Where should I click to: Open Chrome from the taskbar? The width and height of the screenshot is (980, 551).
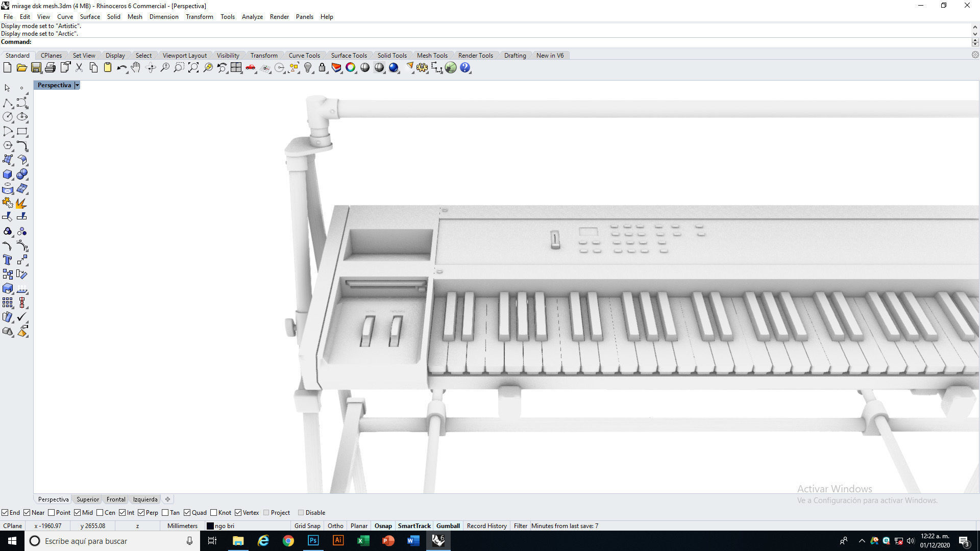point(288,541)
